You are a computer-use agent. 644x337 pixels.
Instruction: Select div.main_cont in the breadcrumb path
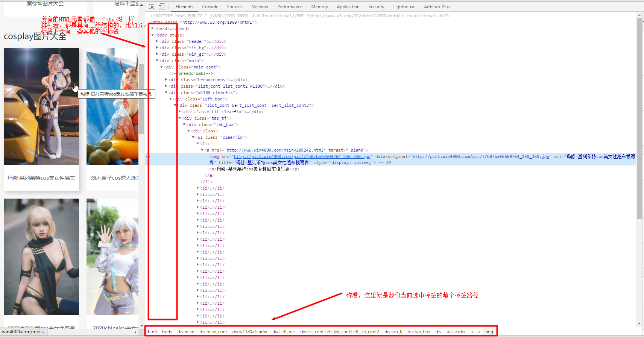tap(213, 332)
